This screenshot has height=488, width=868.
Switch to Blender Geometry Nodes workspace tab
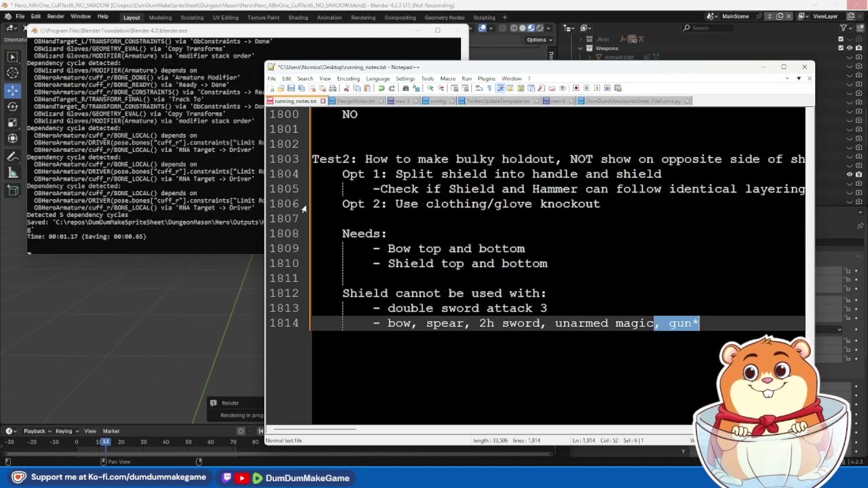(444, 17)
